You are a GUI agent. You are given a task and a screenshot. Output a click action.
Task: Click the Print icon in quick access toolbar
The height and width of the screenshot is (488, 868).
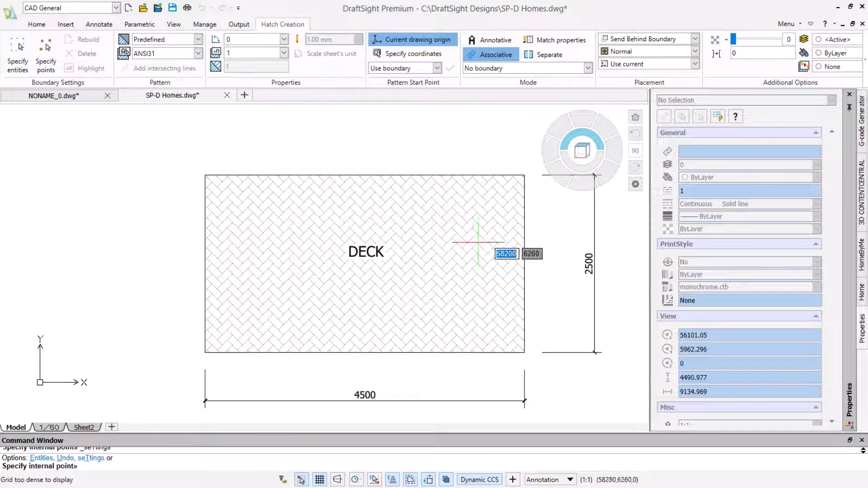click(x=187, y=8)
